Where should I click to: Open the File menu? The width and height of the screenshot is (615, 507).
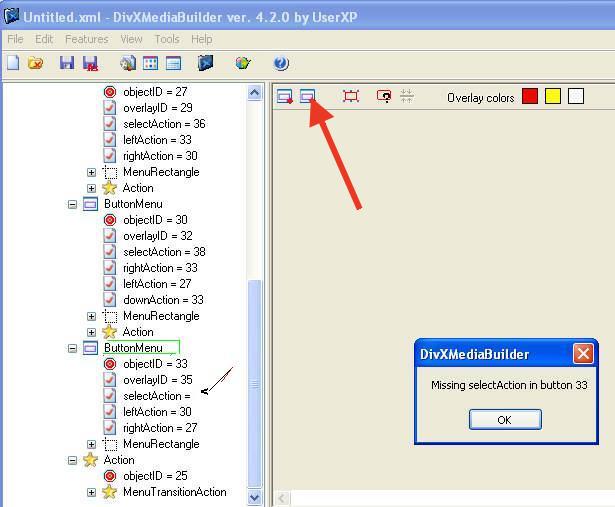[15, 39]
